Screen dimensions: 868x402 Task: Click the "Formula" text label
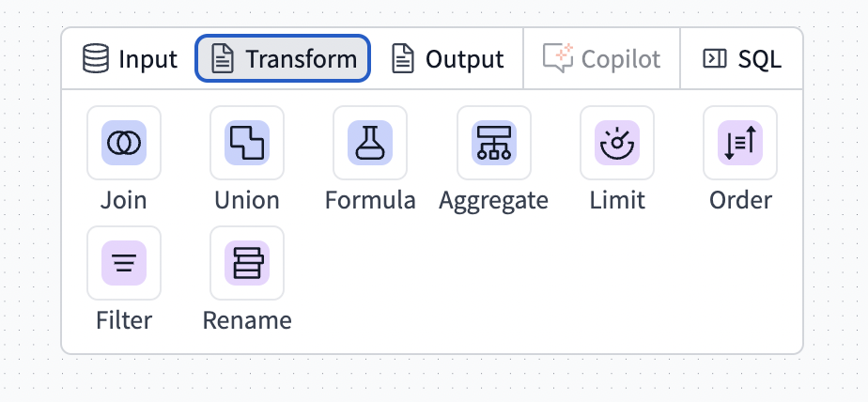(x=370, y=200)
